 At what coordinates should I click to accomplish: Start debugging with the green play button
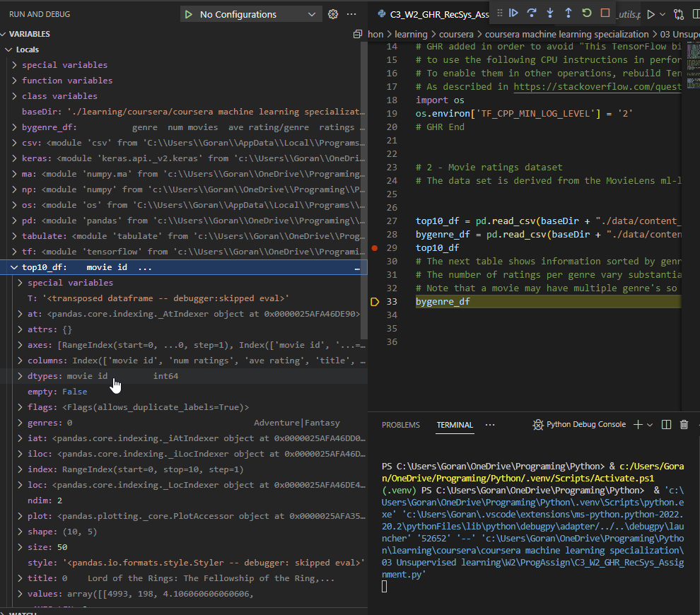click(x=188, y=14)
